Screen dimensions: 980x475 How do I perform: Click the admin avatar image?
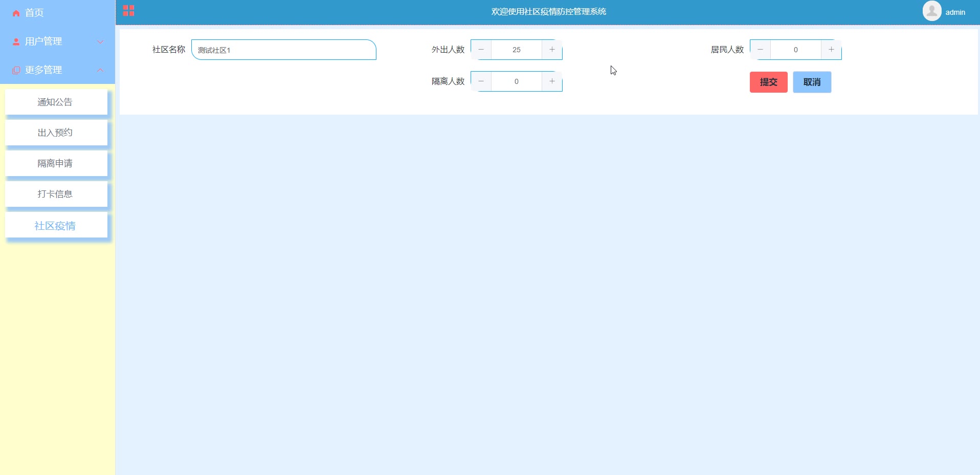(x=932, y=11)
